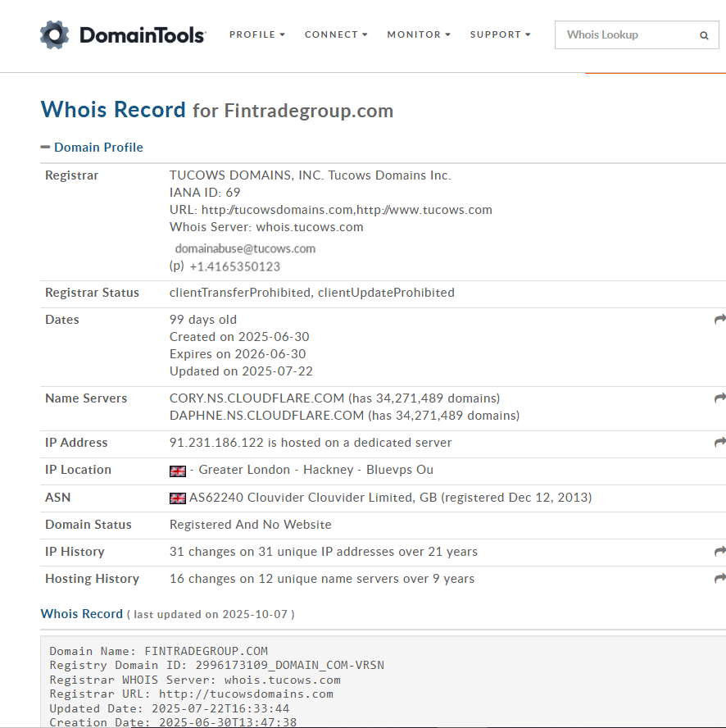
Task: Click the arrow icon in Dates row
Action: 719,320
